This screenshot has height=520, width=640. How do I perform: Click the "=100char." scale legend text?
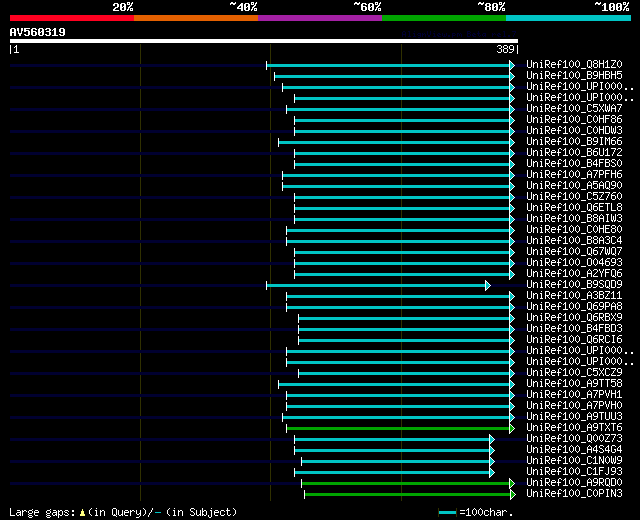(x=486, y=512)
